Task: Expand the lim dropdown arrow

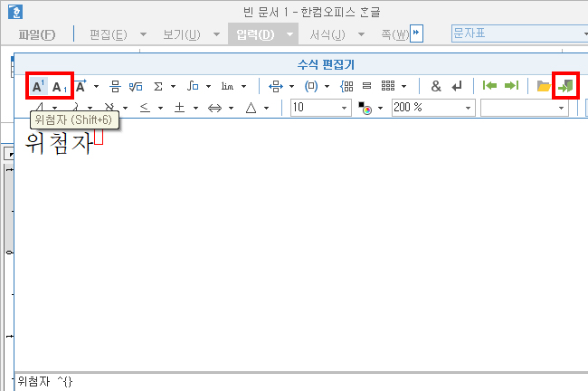Action: (x=243, y=87)
